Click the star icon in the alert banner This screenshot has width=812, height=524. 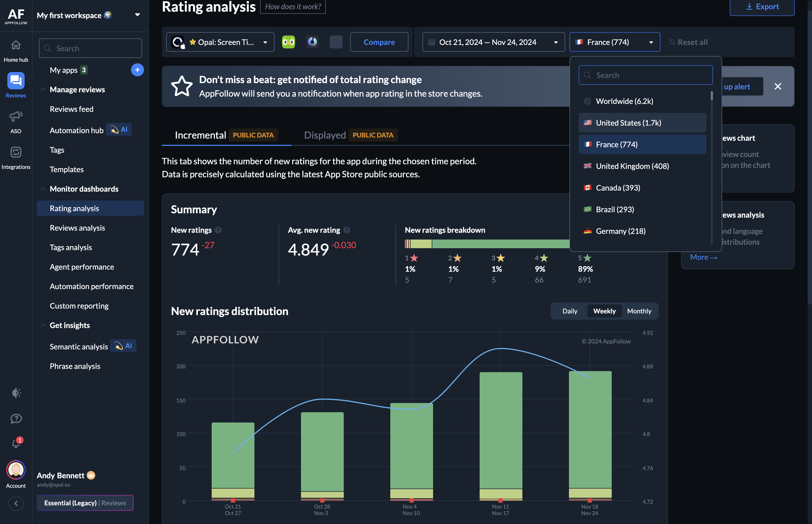pyautogui.click(x=182, y=86)
